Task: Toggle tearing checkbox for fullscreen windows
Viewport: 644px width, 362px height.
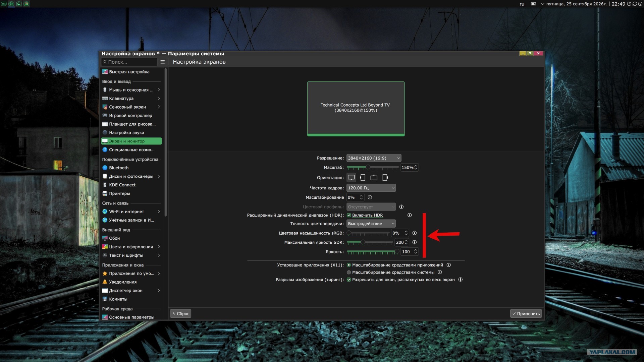Action: tap(349, 280)
